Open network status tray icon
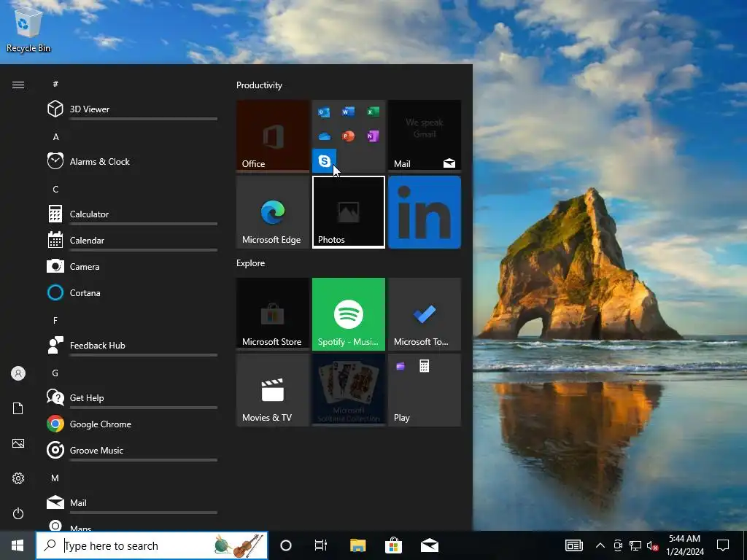The height and width of the screenshot is (560, 747). click(635, 545)
